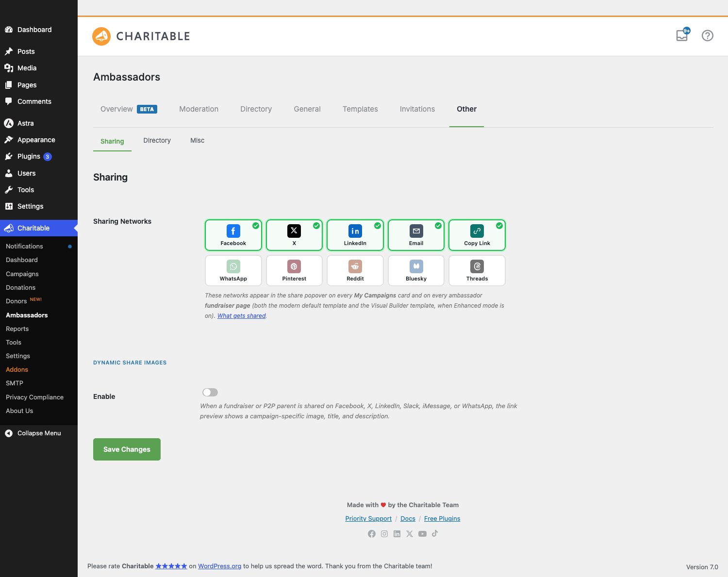This screenshot has width=728, height=577.
Task: Switch to the Invitations tab
Action: (417, 109)
